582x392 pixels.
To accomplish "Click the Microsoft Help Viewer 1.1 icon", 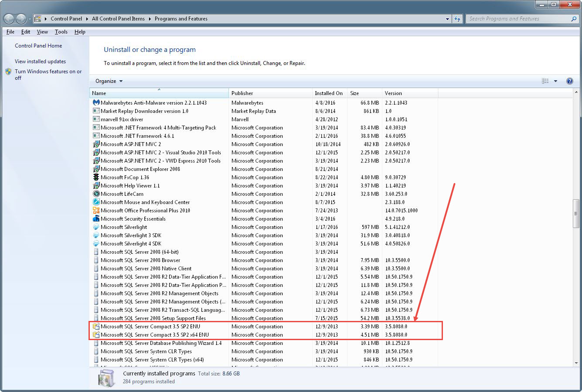I will click(96, 185).
